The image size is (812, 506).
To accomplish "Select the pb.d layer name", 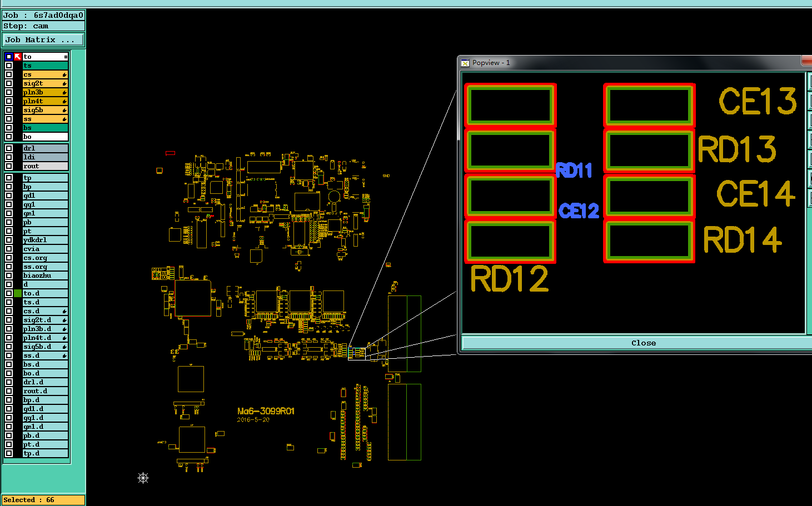I will [45, 435].
